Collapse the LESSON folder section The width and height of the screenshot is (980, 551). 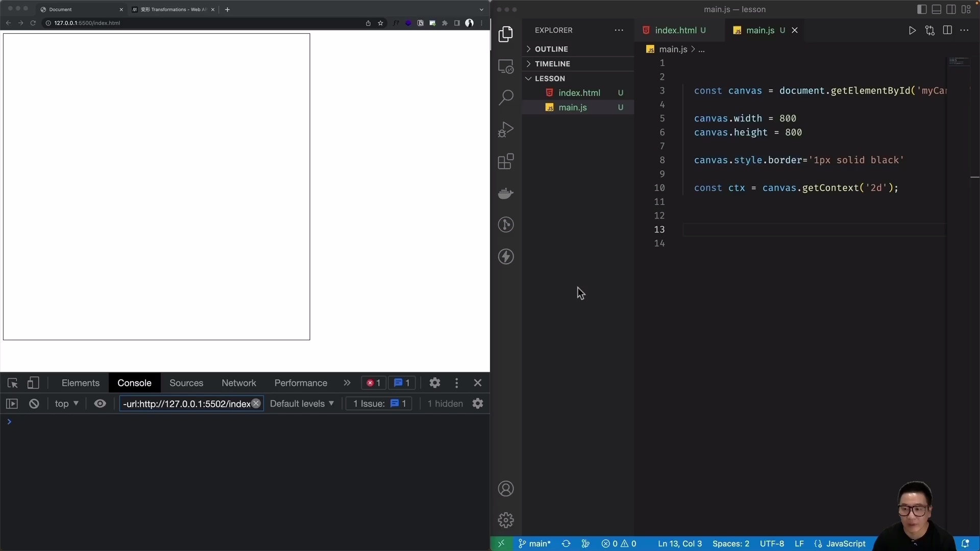coord(578,79)
